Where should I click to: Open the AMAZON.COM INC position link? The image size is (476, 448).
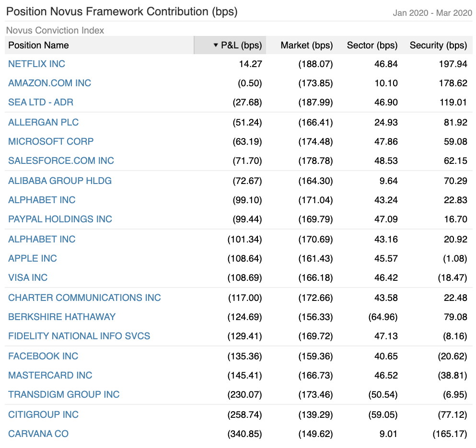pos(50,83)
